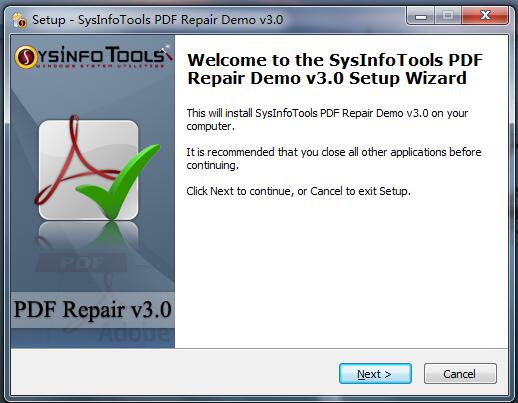Cancel the PDF Repair installation
The width and height of the screenshot is (518, 403).
coord(460,374)
